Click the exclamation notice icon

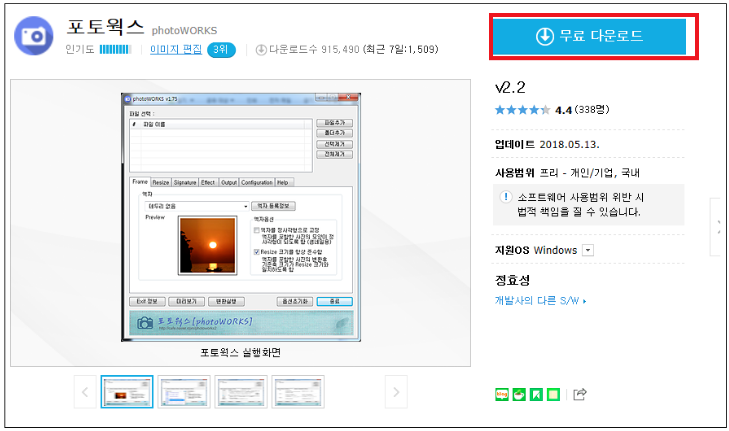tap(505, 197)
